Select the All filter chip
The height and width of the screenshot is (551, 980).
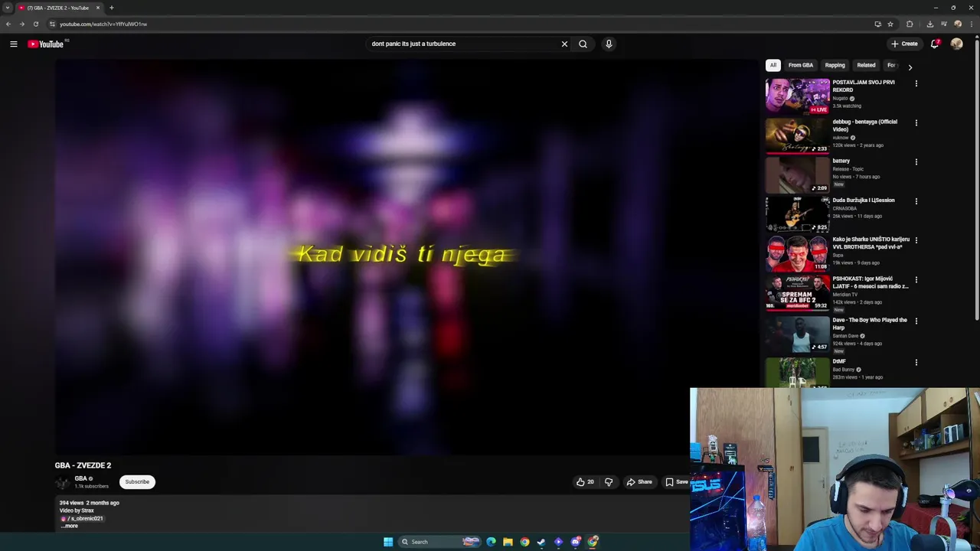[773, 65]
